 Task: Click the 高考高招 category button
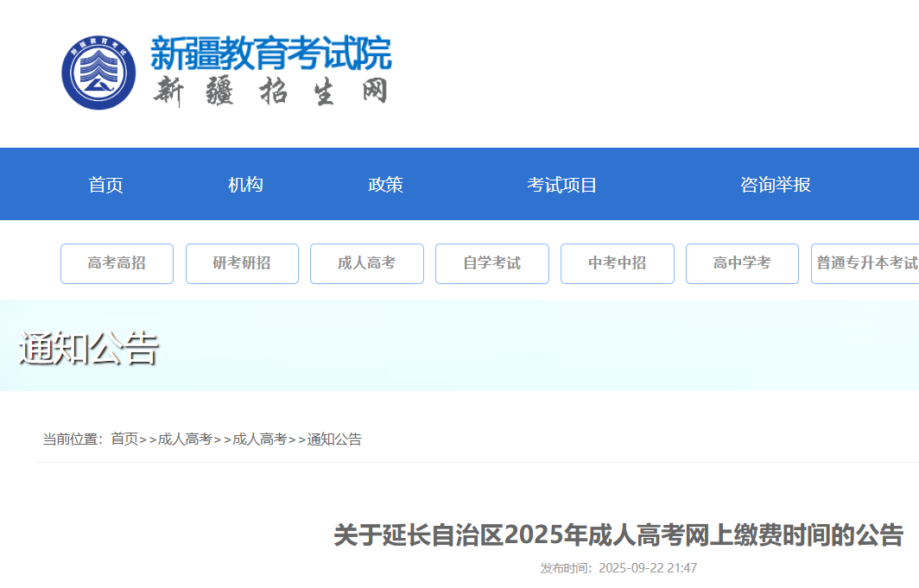pos(117,263)
